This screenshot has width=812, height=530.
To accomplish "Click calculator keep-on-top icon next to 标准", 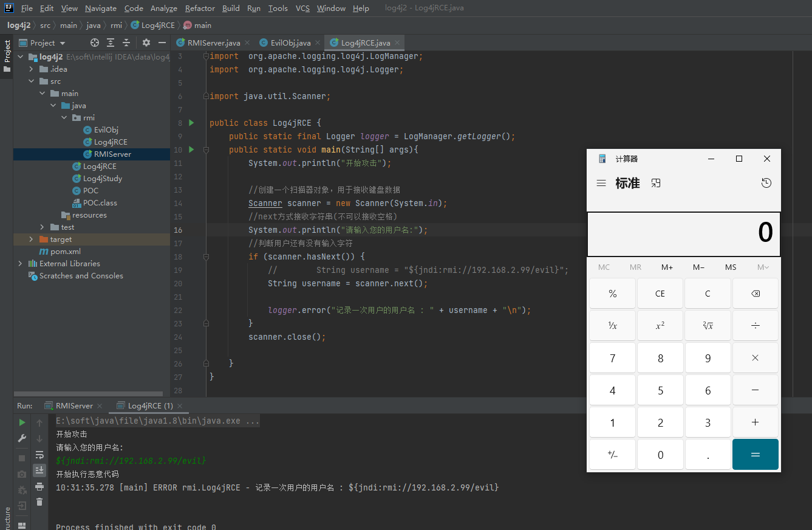I will [656, 183].
